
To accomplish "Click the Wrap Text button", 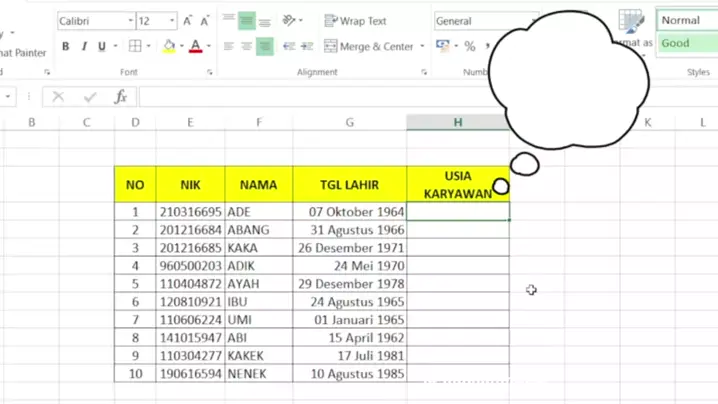I will coord(356,21).
